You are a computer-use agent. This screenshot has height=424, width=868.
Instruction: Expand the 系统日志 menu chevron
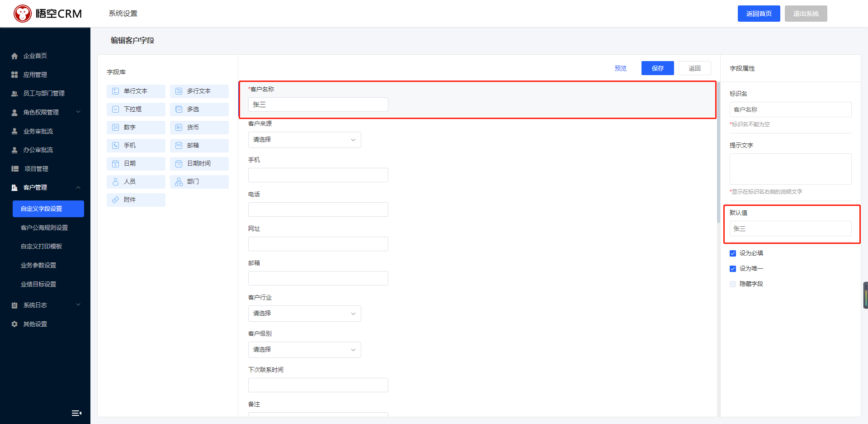click(78, 305)
